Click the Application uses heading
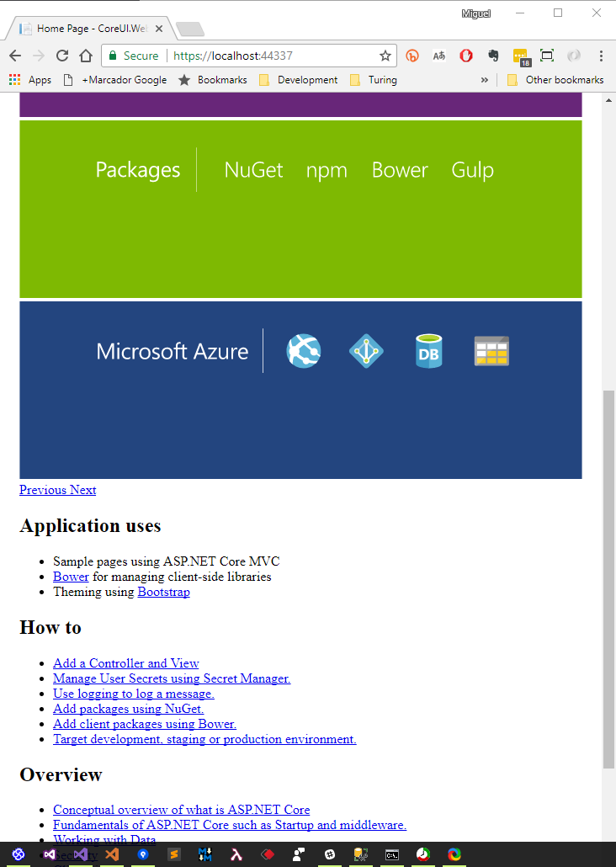 90,525
